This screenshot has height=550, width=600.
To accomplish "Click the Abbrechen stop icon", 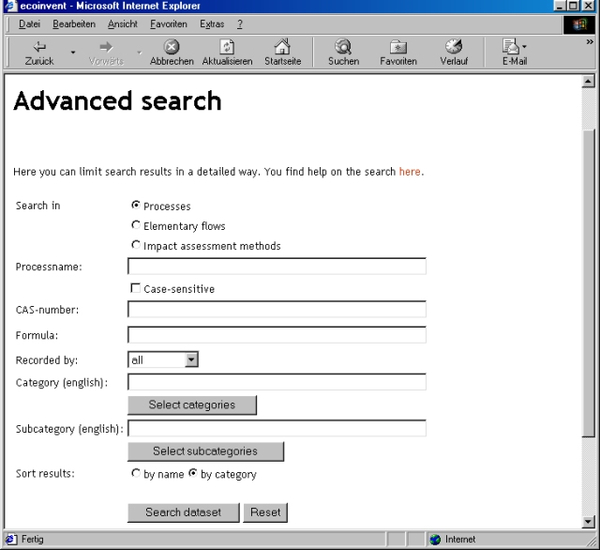I will (172, 47).
